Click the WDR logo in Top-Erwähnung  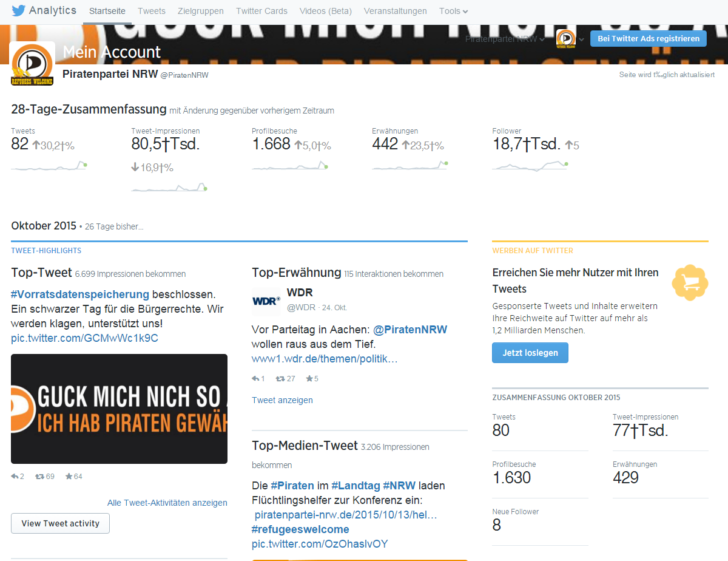pyautogui.click(x=266, y=300)
